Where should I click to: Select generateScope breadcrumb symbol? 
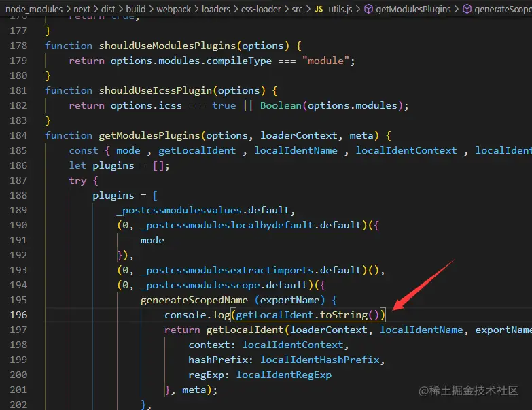[x=503, y=9]
